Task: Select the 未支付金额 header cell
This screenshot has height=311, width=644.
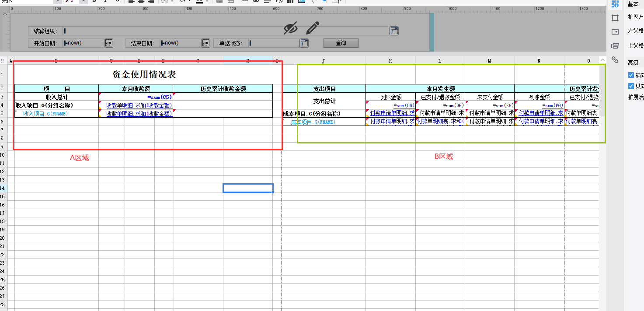Action: 489,97
